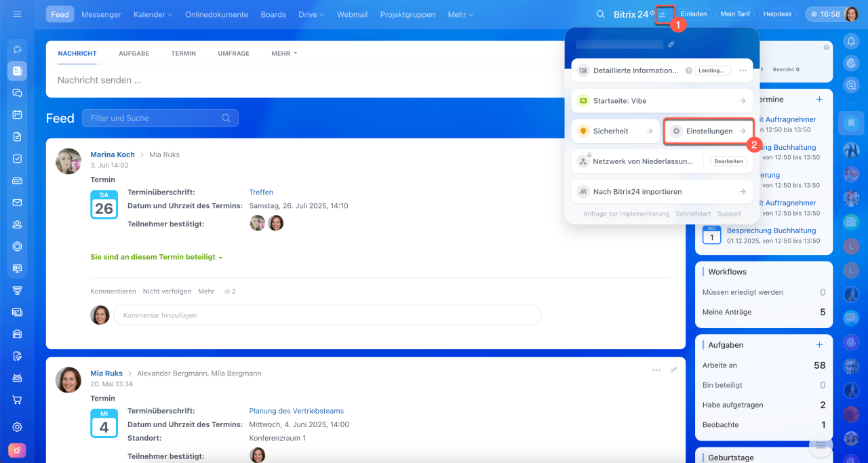
Task: Click the Kommentieren link
Action: click(113, 291)
